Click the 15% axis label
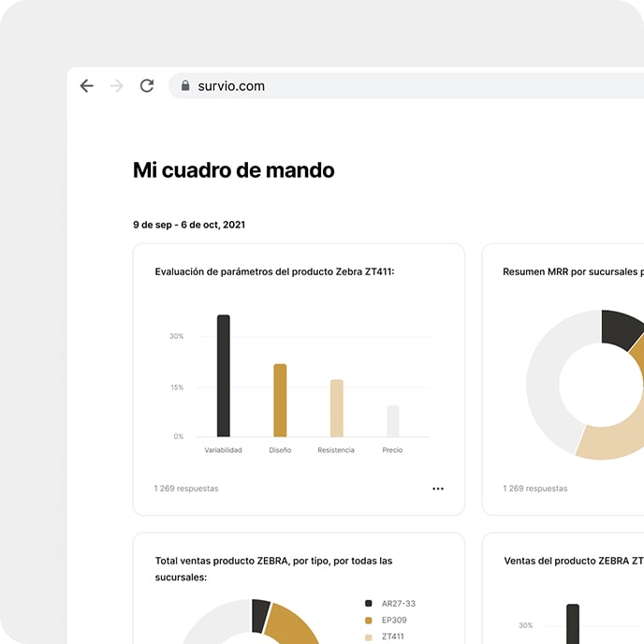 [177, 388]
